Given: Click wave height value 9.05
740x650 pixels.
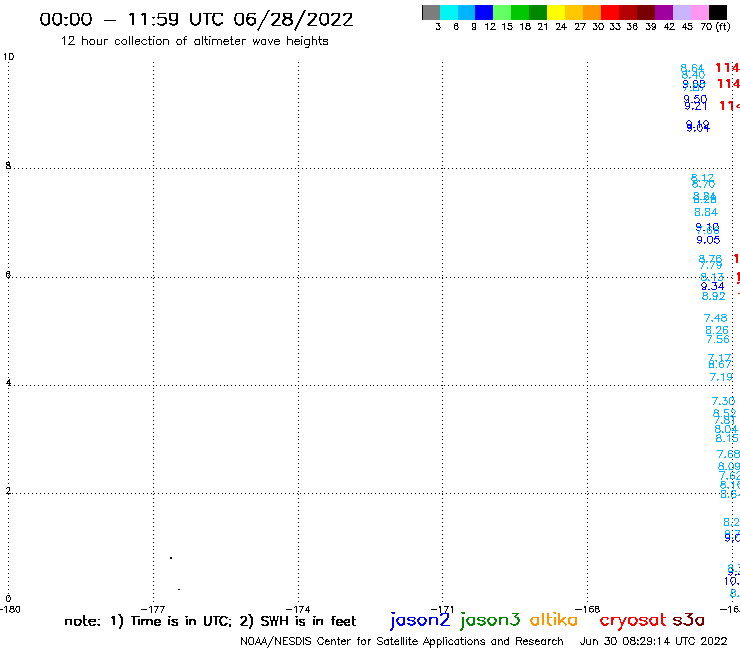Looking at the screenshot, I should (x=708, y=240).
